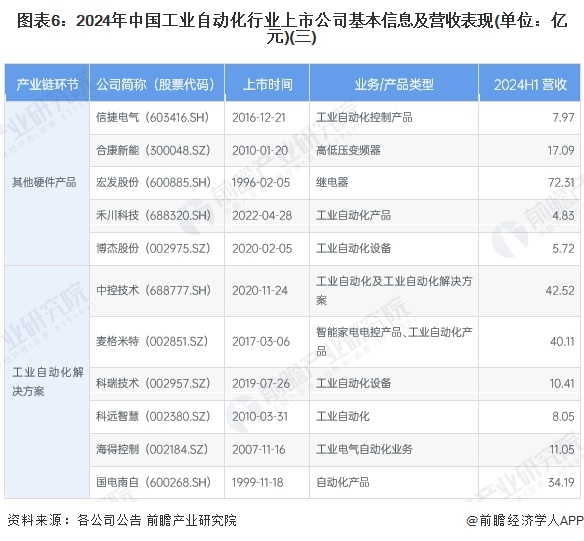
Task: Click revenue value 4.83
Action: pos(564,215)
